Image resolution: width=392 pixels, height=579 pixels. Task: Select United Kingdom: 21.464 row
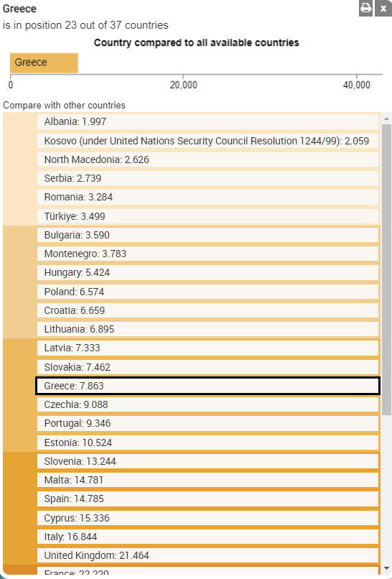coord(207,555)
